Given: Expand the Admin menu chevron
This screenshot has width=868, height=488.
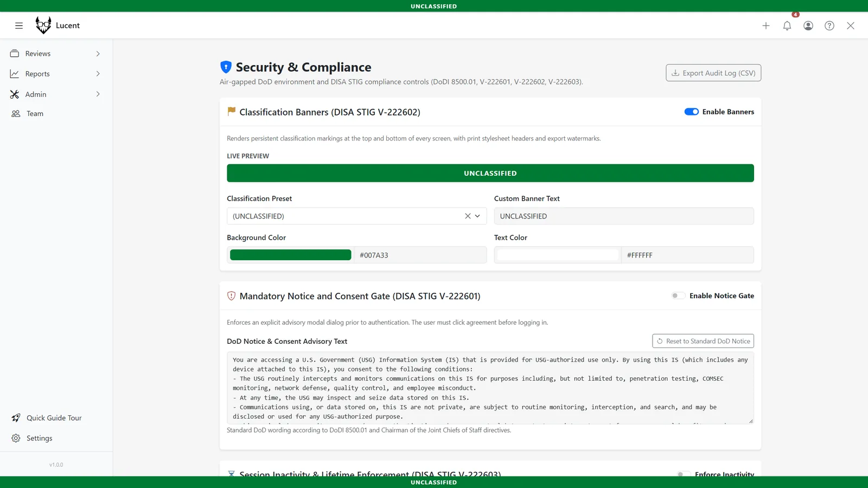Looking at the screenshot, I should (98, 94).
